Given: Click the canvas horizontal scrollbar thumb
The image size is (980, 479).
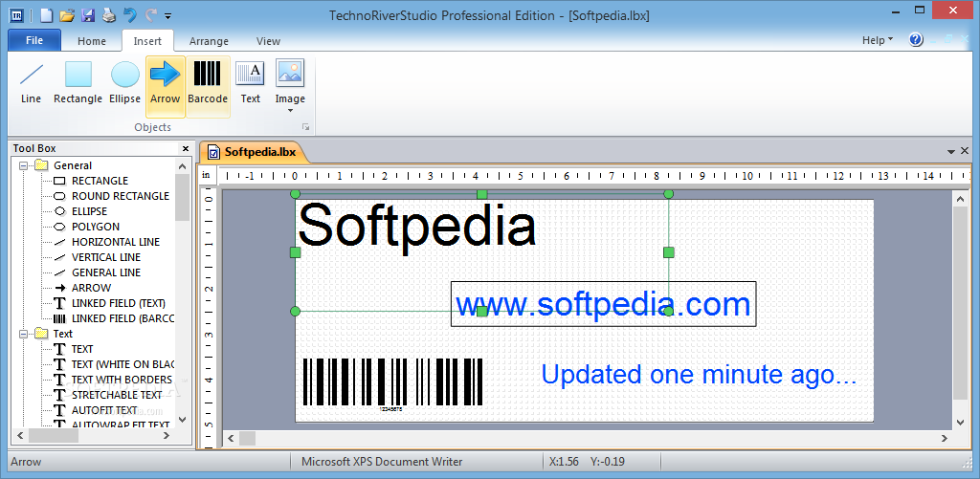Looking at the screenshot, I should pos(248,439).
